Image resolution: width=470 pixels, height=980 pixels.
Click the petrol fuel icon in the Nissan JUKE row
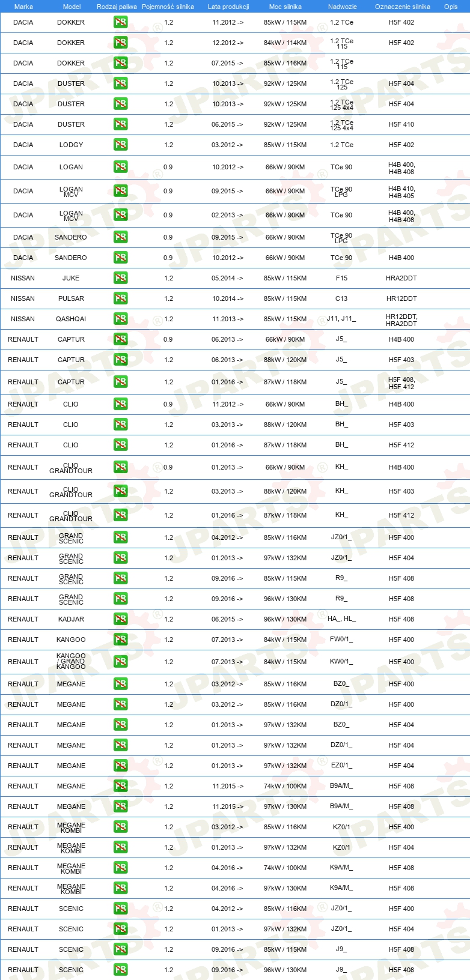click(121, 278)
